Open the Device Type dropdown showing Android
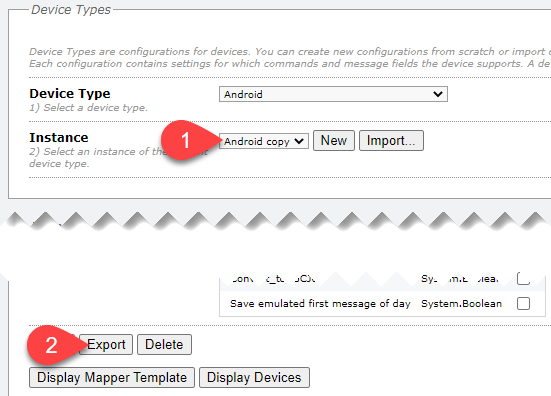Viewport: 551px width, 396px height. coord(333,94)
